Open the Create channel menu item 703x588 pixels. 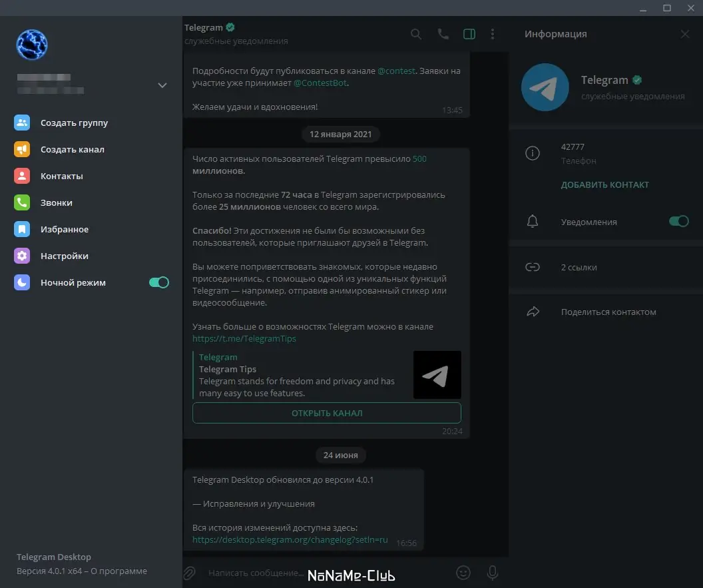(x=91, y=149)
